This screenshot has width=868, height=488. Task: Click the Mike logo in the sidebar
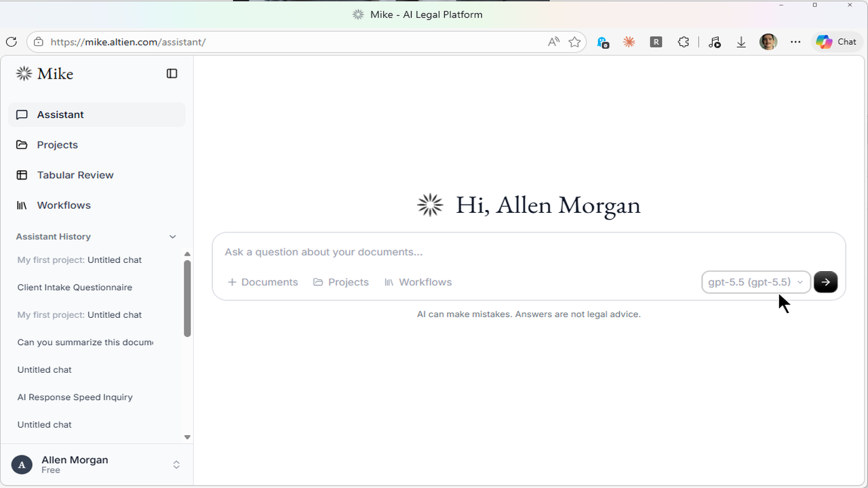[45, 73]
